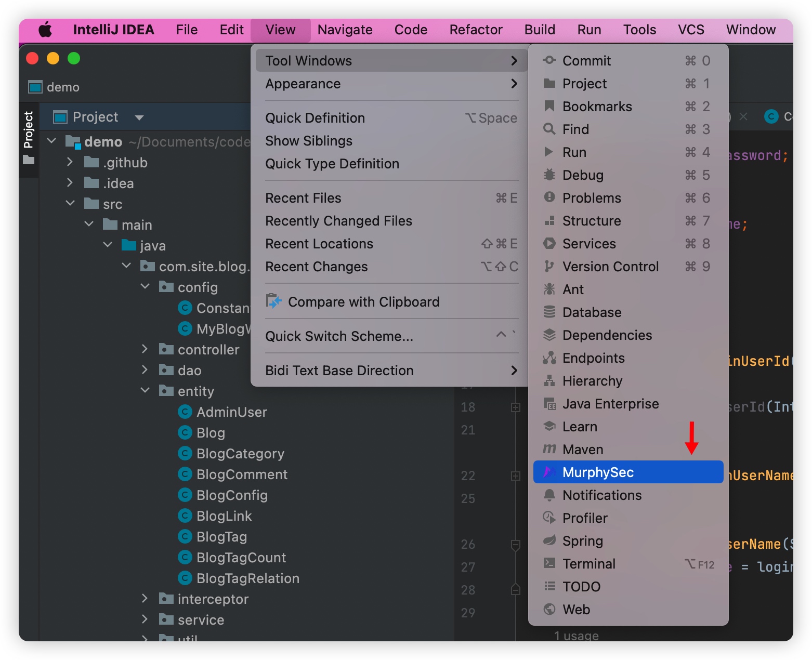Image resolution: width=812 pixels, height=660 pixels.
Task: Click the Project folder icon in submenu
Action: 549,83
